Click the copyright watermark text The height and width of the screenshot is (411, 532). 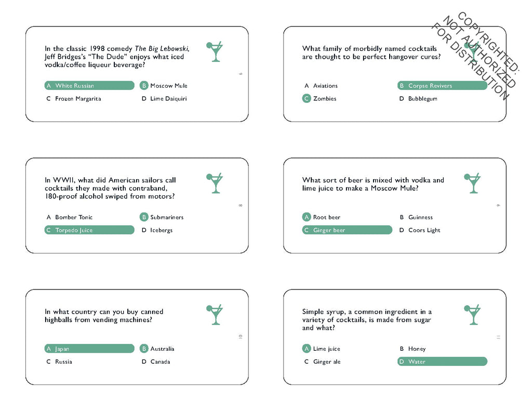[476, 56]
